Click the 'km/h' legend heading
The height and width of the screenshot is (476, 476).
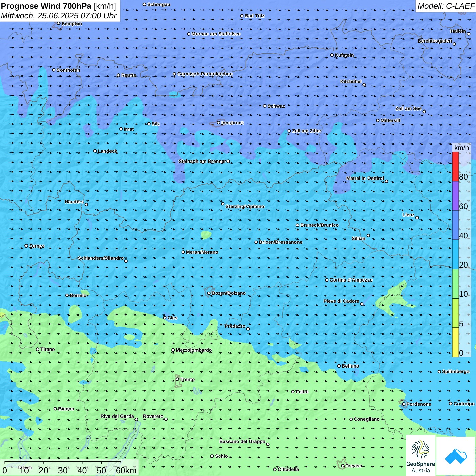(461, 148)
